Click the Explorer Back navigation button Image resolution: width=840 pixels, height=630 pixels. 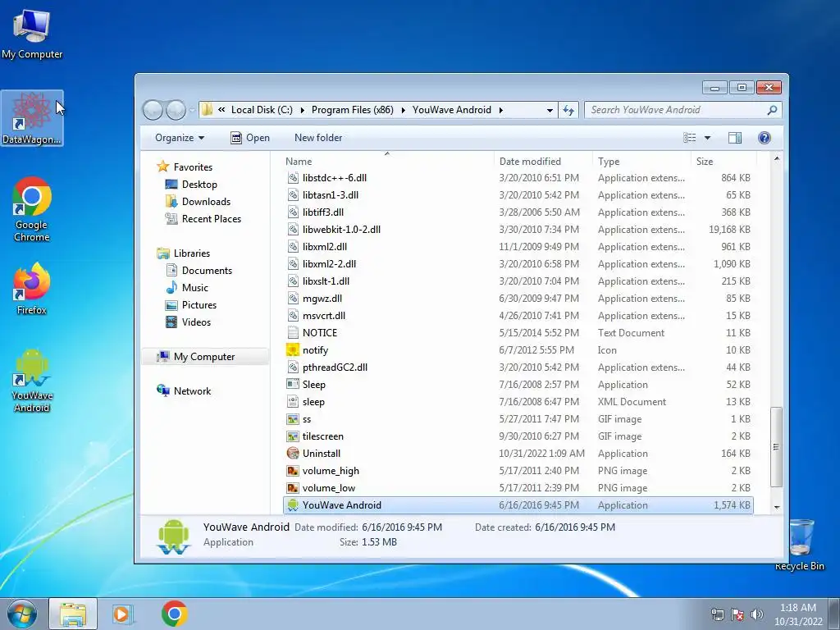tap(153, 110)
